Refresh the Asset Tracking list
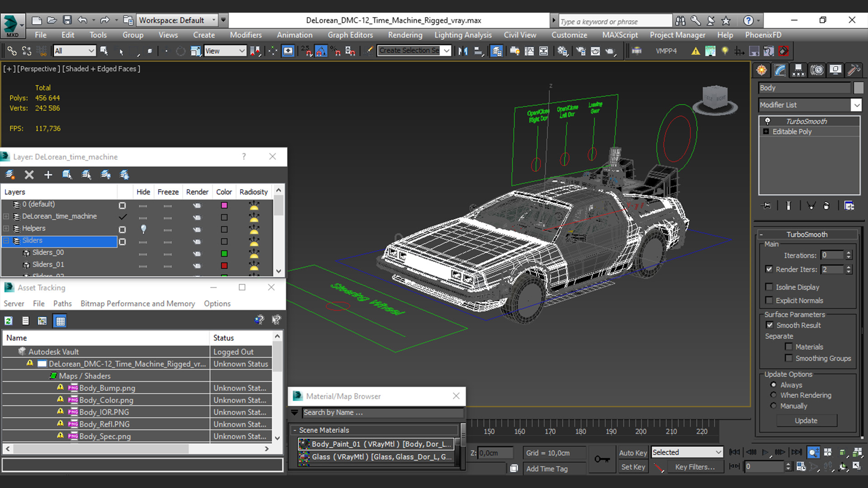Viewport: 868px width, 488px height. (x=9, y=321)
